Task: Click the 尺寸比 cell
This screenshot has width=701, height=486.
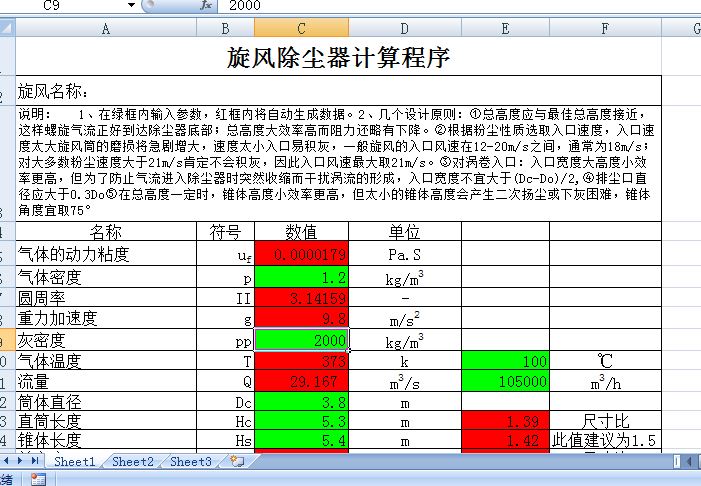Action: point(605,420)
